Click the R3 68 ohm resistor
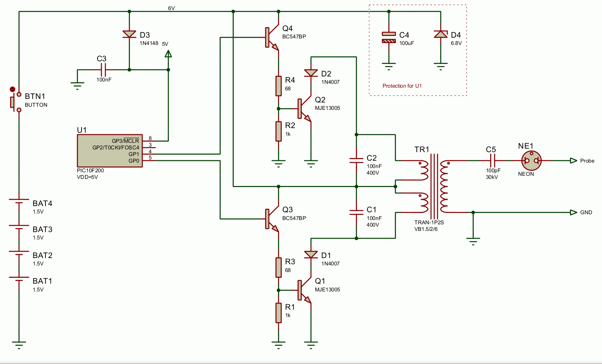 pyautogui.click(x=278, y=267)
